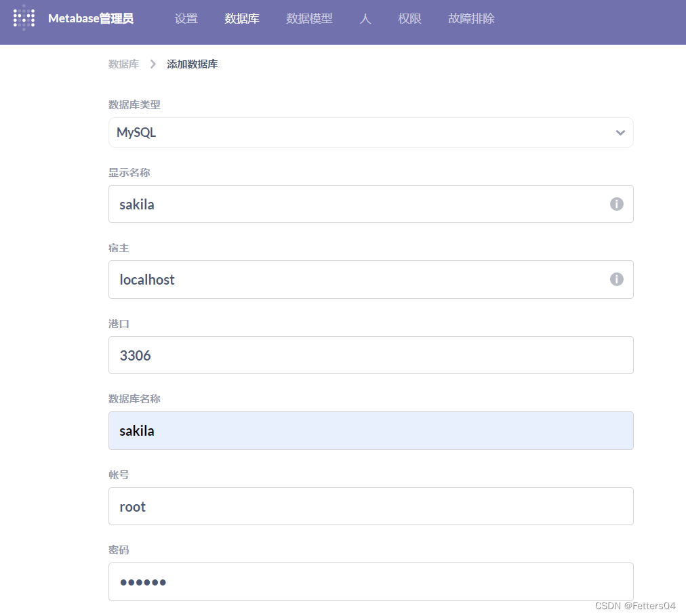Click the 数据库类型 label
686x616 pixels.
(134, 105)
